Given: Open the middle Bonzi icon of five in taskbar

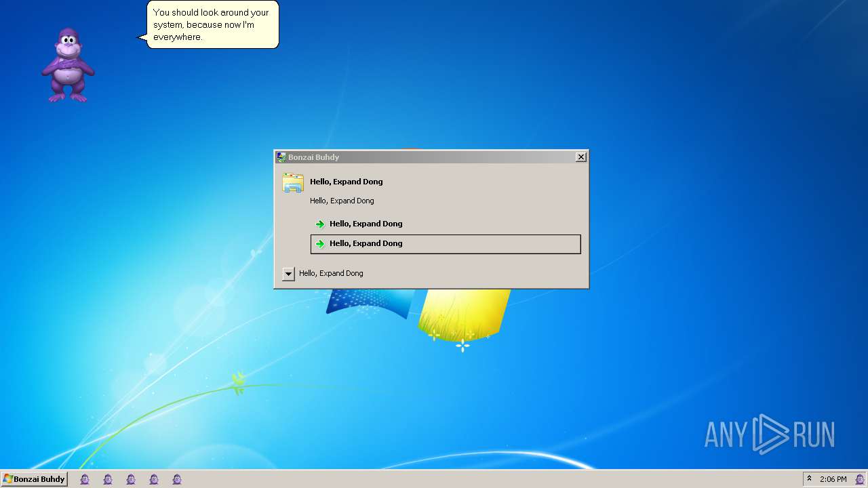Looking at the screenshot, I should pos(131,479).
